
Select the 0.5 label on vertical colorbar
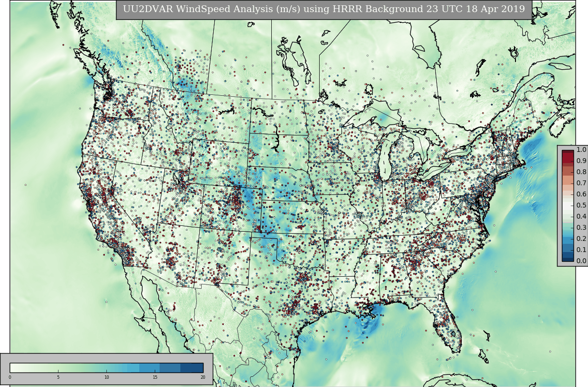click(x=581, y=206)
